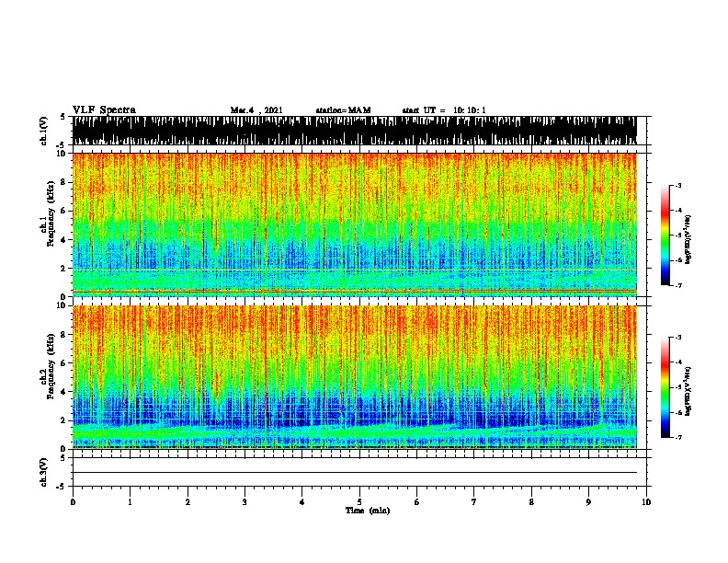The width and height of the screenshot is (728, 563).
Task: Click the "-7" label on ch.1 colorbar
Action: click(x=677, y=285)
